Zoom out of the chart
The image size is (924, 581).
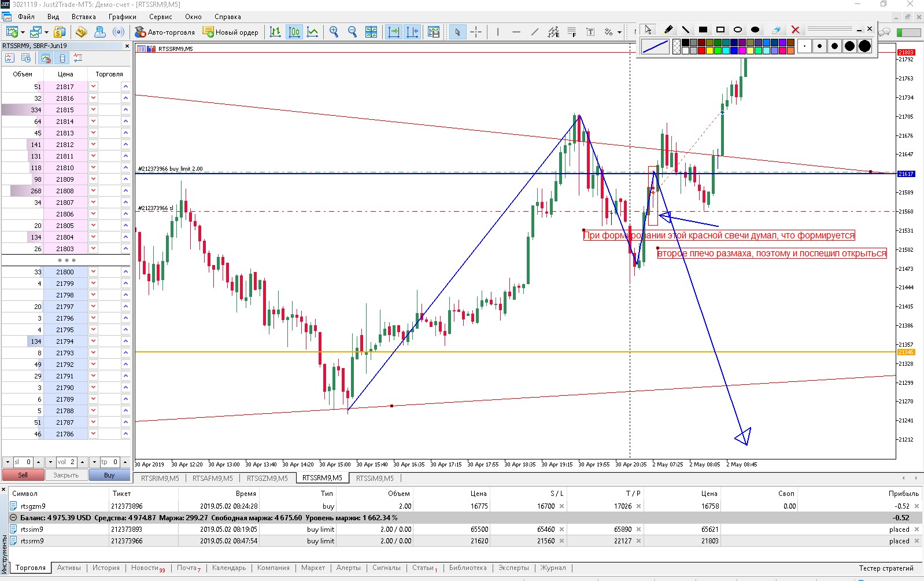tap(352, 32)
